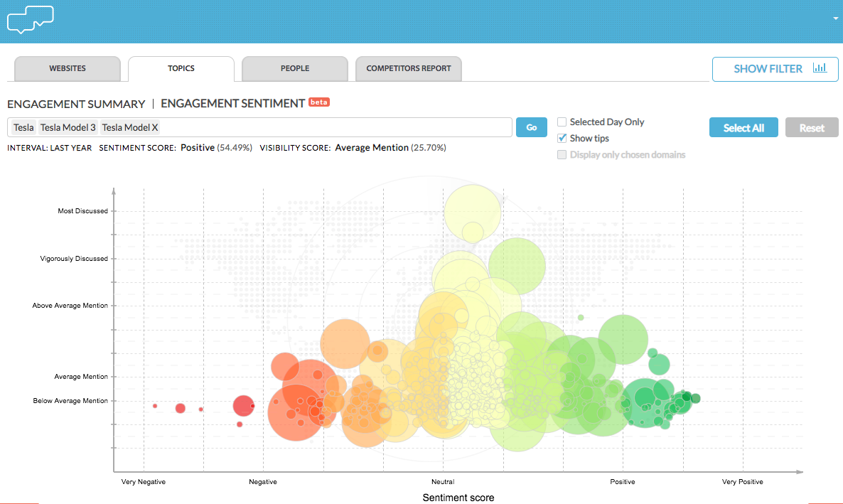This screenshot has height=504, width=843.
Task: Click the empty area of topic input field
Action: [334, 128]
